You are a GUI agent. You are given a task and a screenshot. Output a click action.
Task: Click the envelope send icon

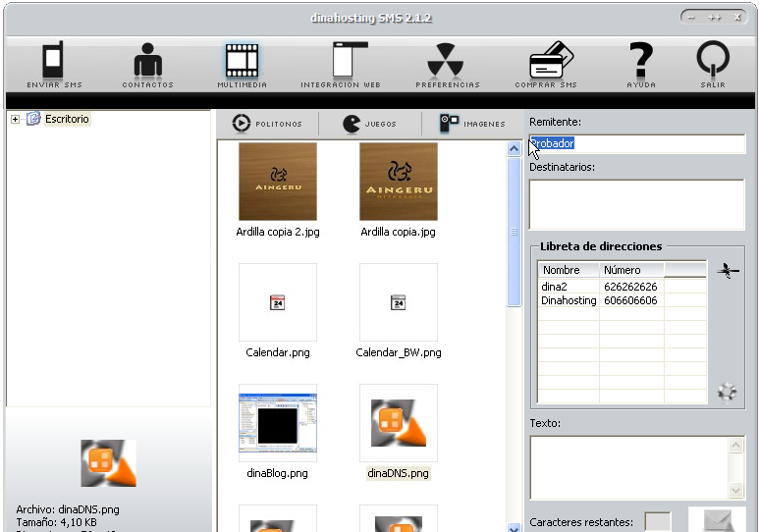coord(718,520)
